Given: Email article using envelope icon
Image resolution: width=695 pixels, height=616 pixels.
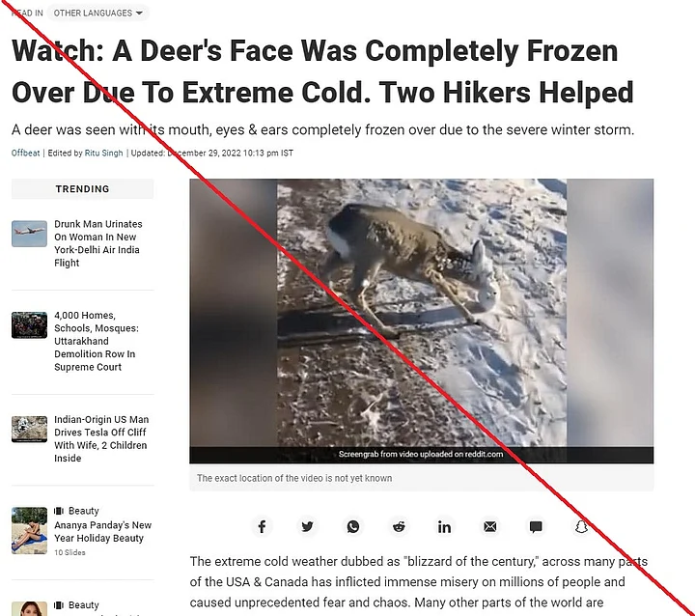Looking at the screenshot, I should coord(490,526).
